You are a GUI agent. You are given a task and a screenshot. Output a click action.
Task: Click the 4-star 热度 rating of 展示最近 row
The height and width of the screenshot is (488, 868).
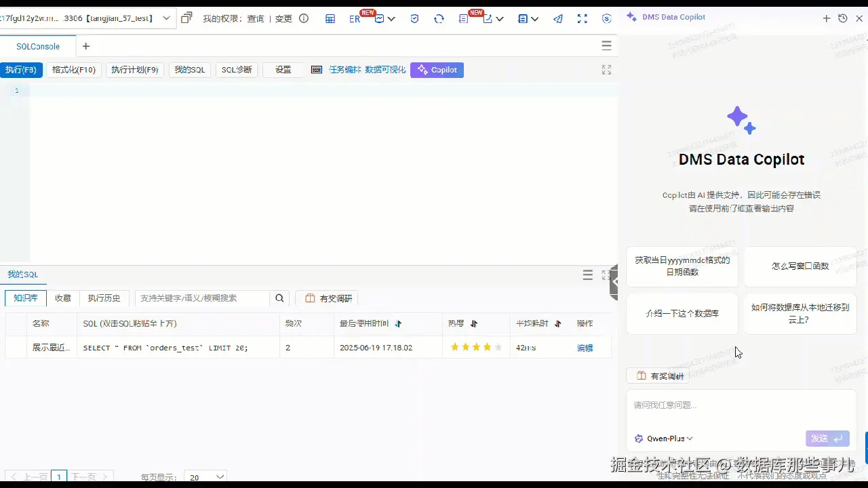coord(476,348)
